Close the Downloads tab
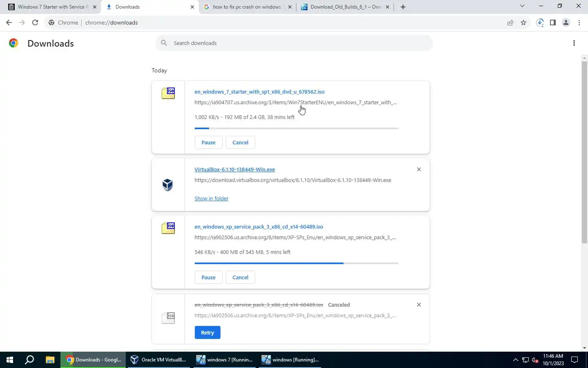Image resolution: width=588 pixels, height=368 pixels. (x=192, y=7)
